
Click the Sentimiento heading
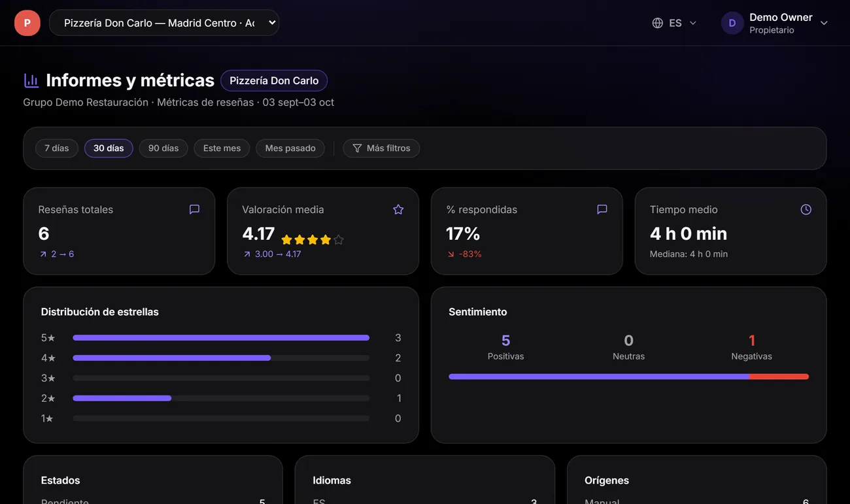click(x=478, y=312)
